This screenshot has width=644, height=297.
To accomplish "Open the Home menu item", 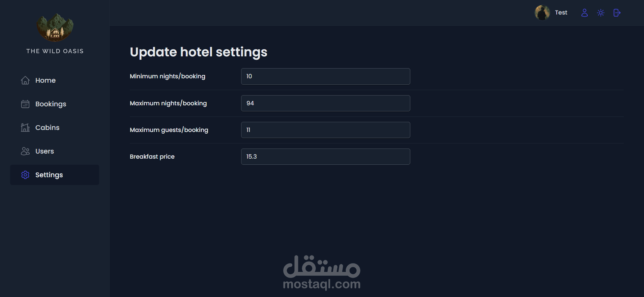I will (46, 80).
